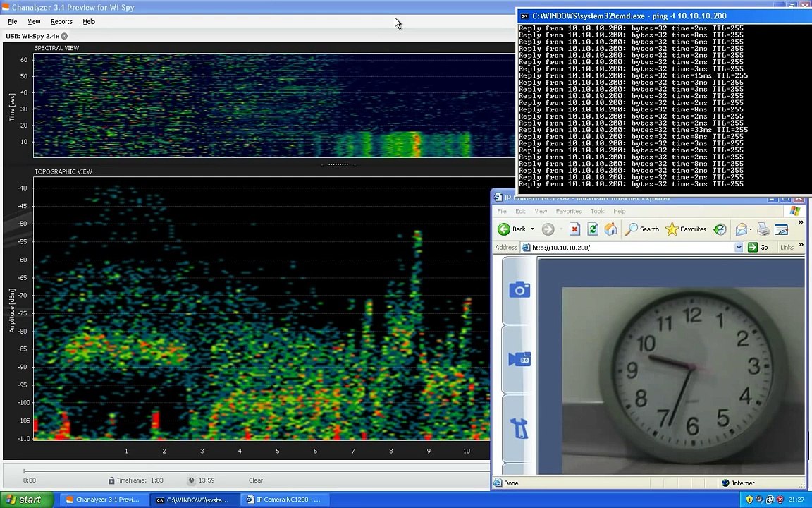
Task: Open the History icon in IE toolbar
Action: pyautogui.click(x=720, y=229)
